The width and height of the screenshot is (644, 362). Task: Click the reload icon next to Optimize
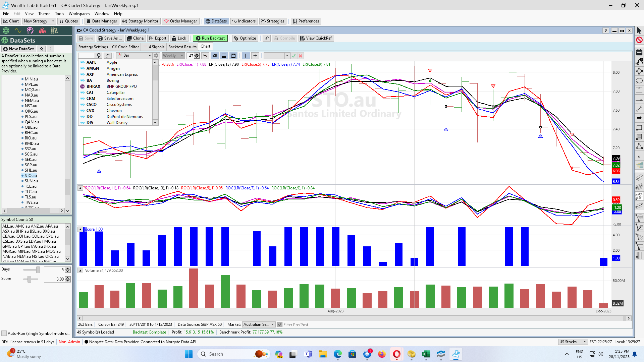click(x=267, y=38)
